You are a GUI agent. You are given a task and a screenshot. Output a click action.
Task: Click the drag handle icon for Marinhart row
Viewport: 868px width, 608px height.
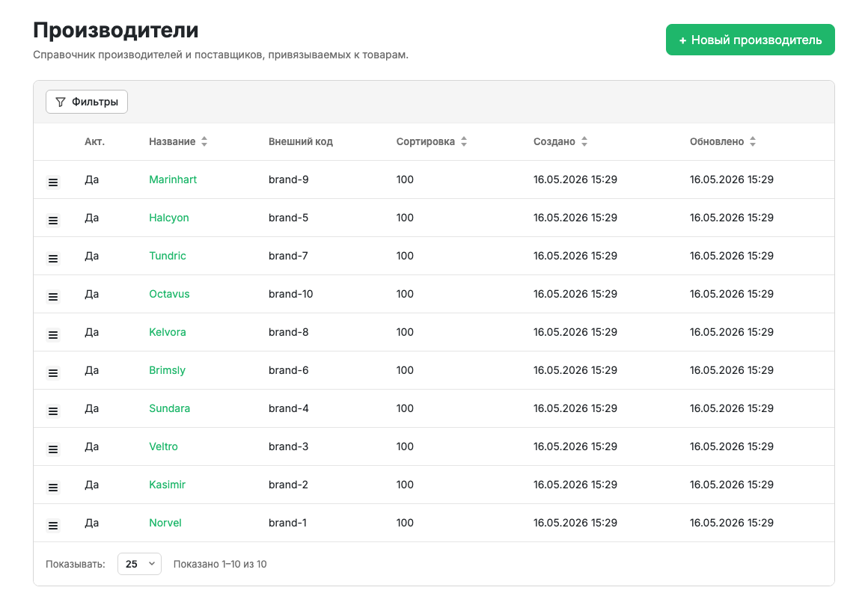click(53, 182)
